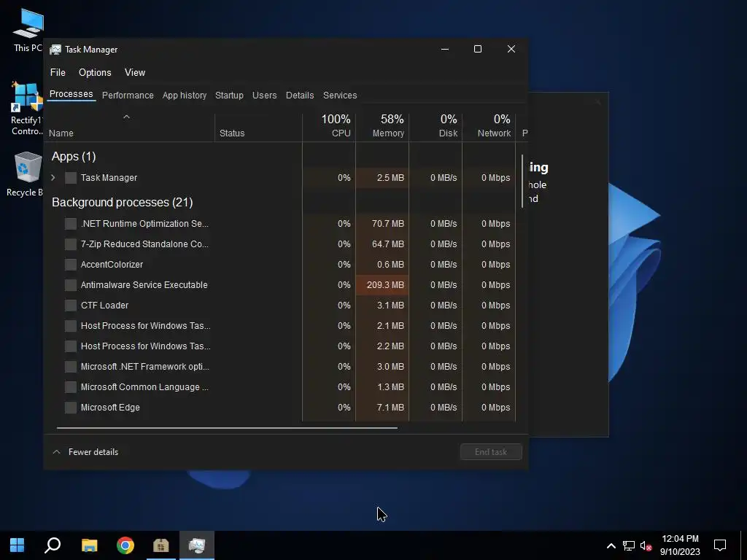Click the Background processes (21) heading
Image resolution: width=747 pixels, height=560 pixels.
pyautogui.click(x=122, y=203)
